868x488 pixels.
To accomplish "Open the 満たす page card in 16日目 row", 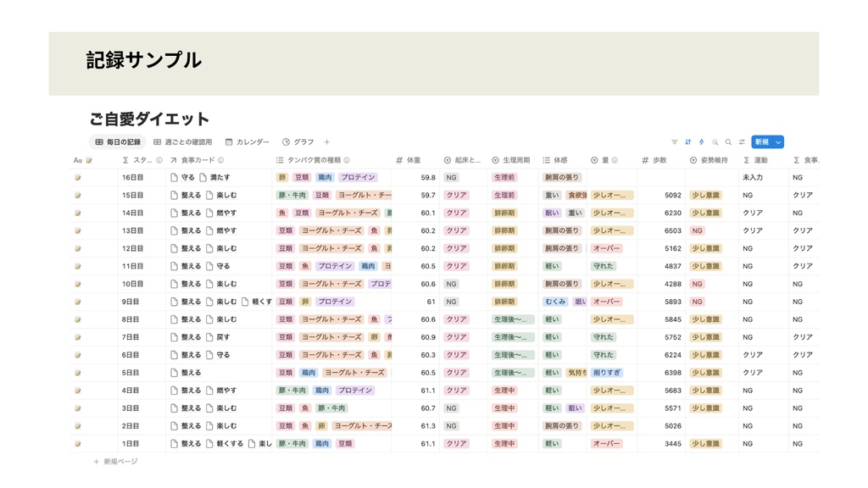I will 214,178.
